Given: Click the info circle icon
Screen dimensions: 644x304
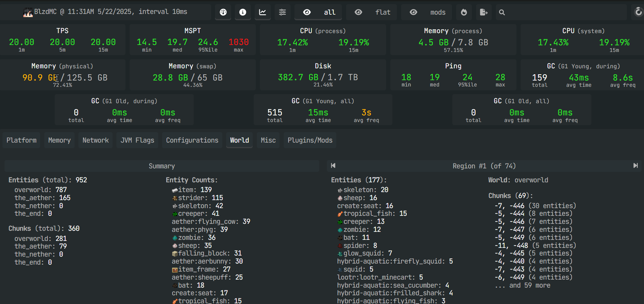Looking at the screenshot, I should click(243, 12).
